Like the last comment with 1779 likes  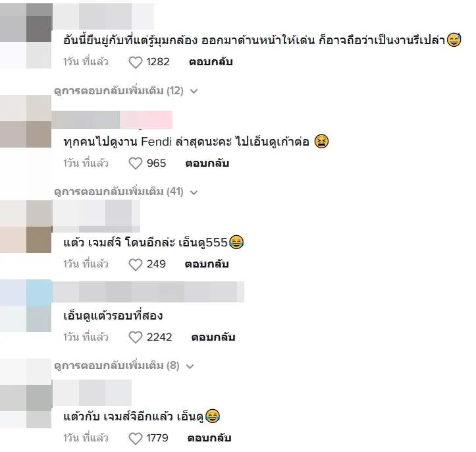coord(136,438)
